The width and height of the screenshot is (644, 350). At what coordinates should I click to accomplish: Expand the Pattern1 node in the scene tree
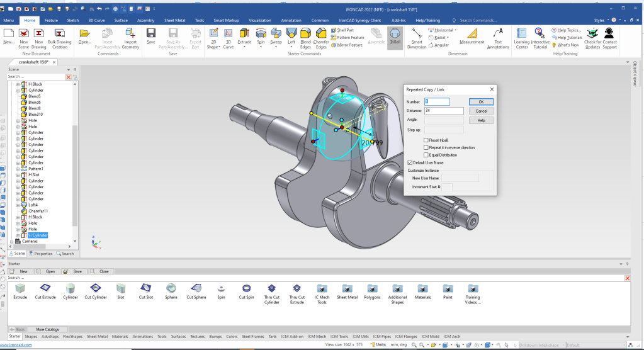point(18,169)
